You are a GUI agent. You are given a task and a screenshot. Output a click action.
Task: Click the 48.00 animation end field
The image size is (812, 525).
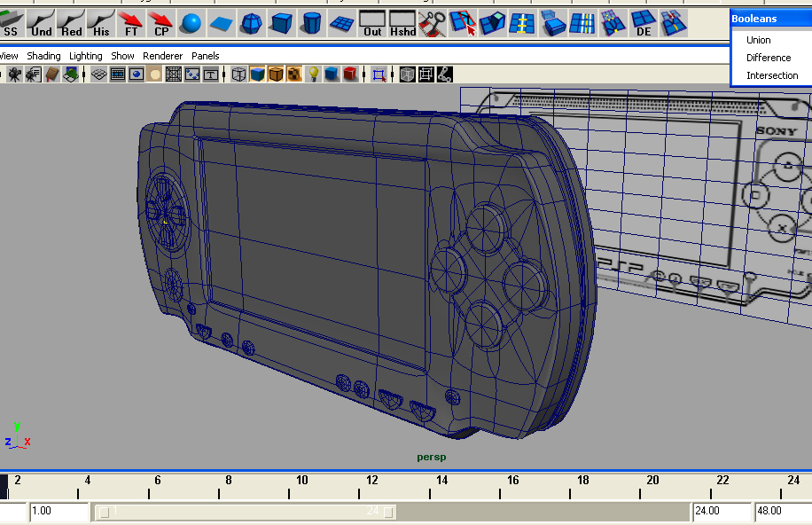point(783,511)
